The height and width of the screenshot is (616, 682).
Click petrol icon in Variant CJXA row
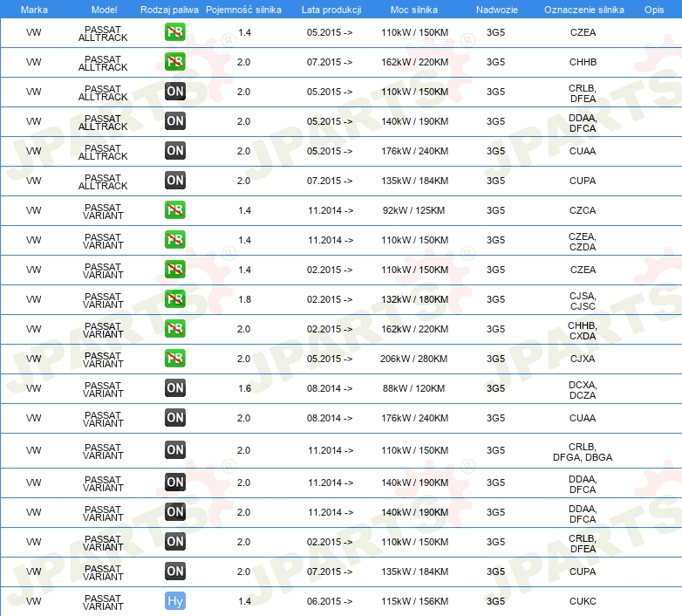(174, 358)
